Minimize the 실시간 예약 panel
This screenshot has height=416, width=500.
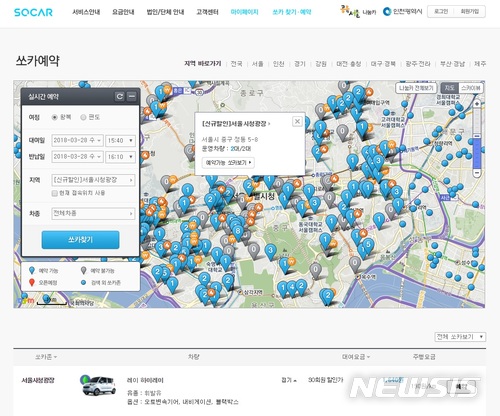(x=132, y=97)
